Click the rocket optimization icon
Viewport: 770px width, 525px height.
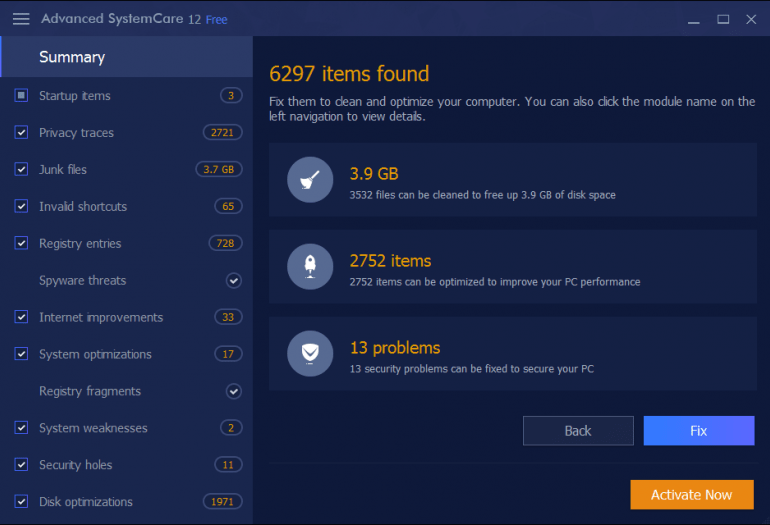(x=310, y=267)
